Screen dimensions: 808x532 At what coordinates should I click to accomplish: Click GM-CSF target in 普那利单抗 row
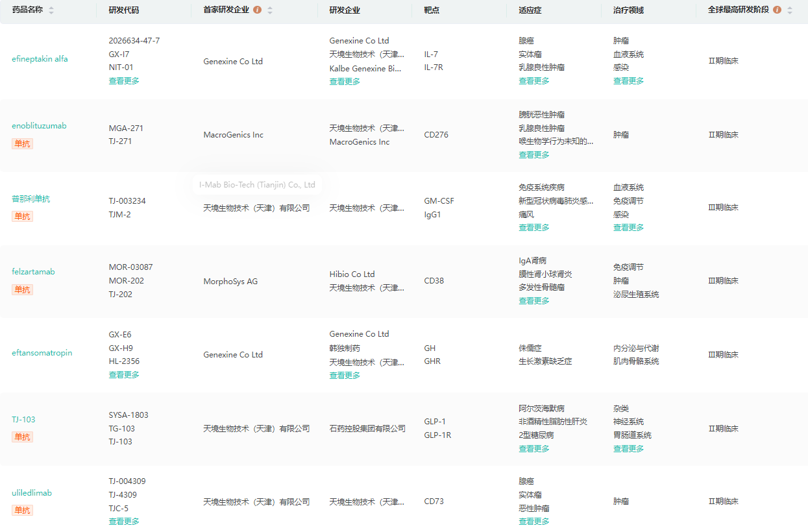(x=439, y=201)
